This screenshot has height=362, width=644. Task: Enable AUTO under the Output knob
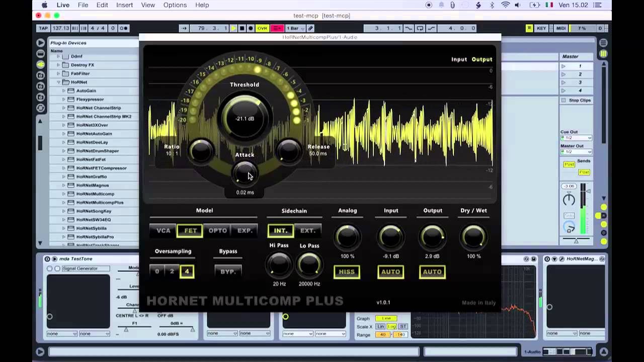(432, 272)
